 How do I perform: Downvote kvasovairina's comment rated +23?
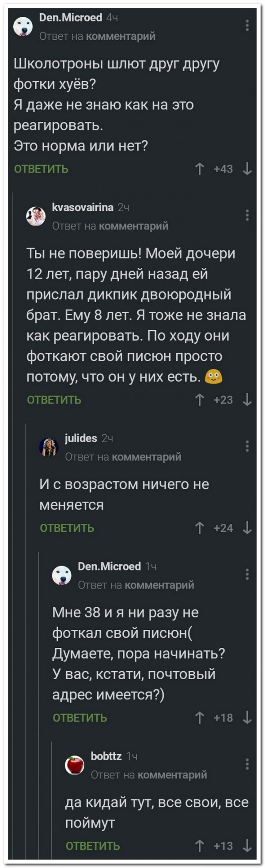click(247, 400)
